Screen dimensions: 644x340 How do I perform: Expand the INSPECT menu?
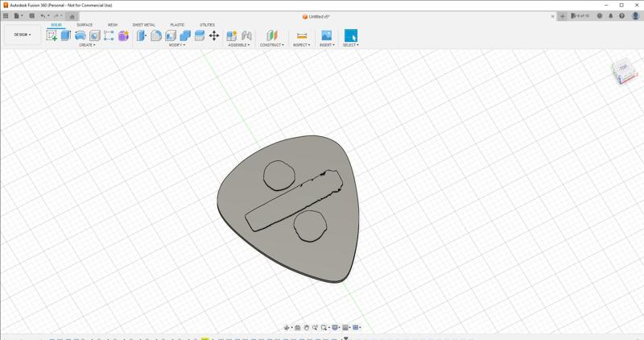pos(301,45)
